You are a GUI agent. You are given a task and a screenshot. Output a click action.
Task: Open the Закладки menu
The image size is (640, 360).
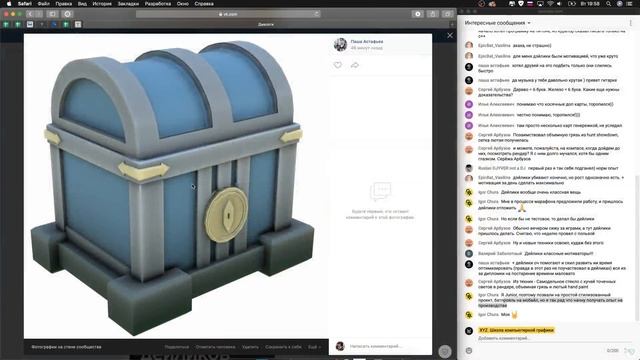pos(128,4)
